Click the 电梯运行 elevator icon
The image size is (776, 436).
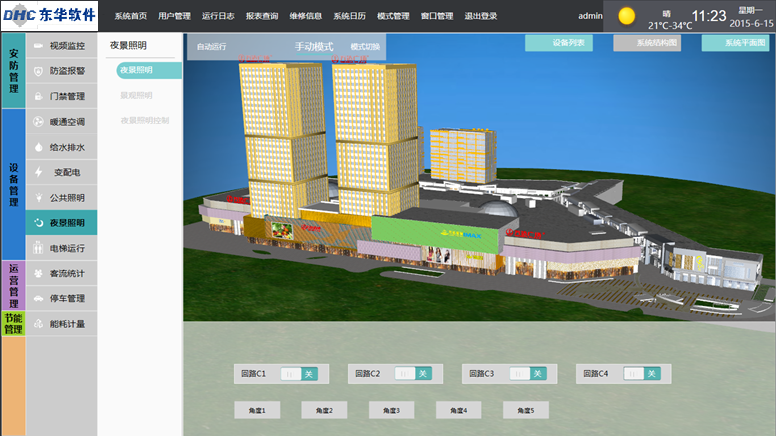[38, 248]
